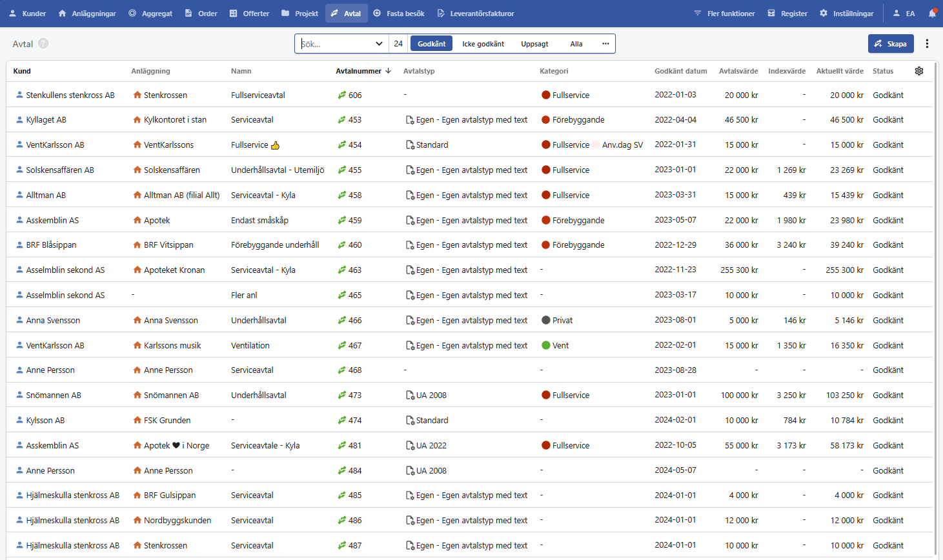Select the Godkänt filter
The width and height of the screenshot is (943, 560).
(x=431, y=44)
